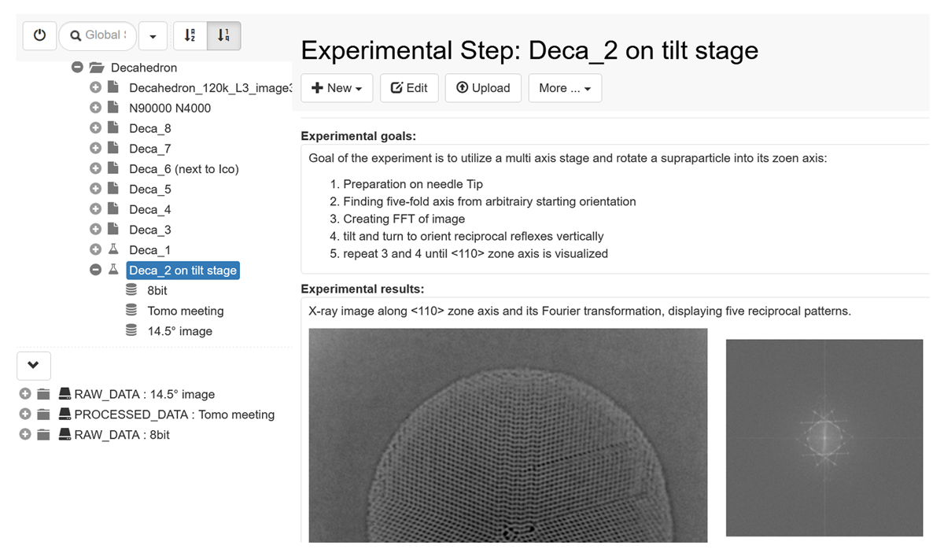Open the New dropdown menu
The height and width of the screenshot is (560, 944).
(x=337, y=88)
